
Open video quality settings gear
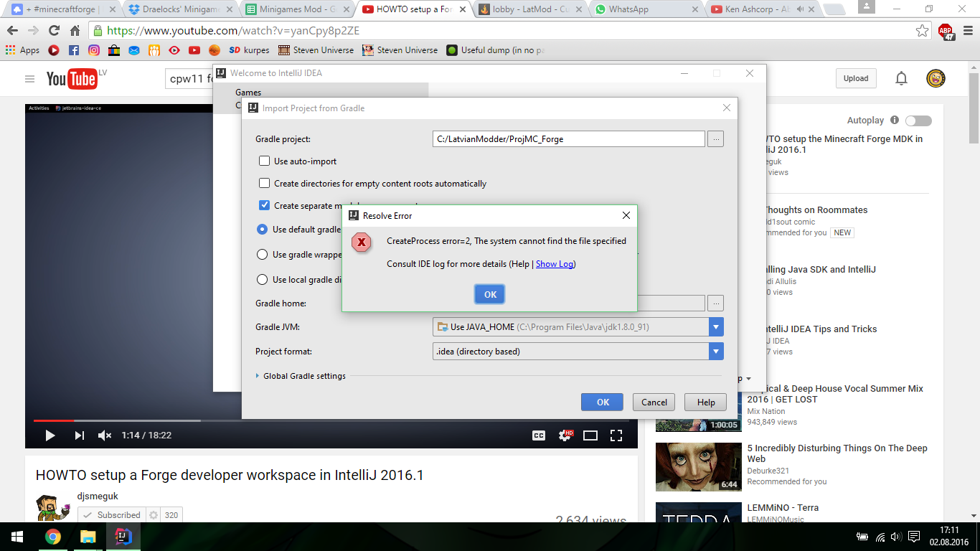tap(565, 435)
